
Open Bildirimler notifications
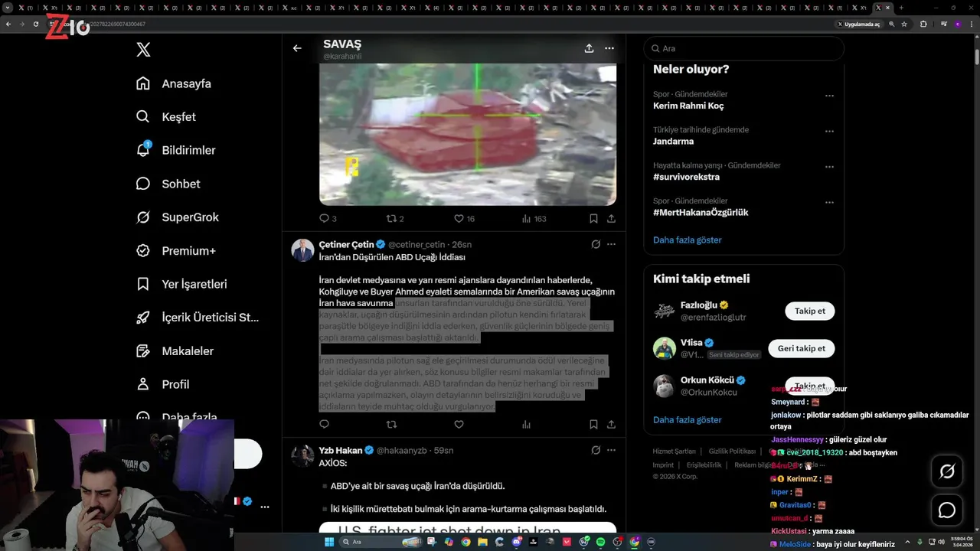[175, 150]
